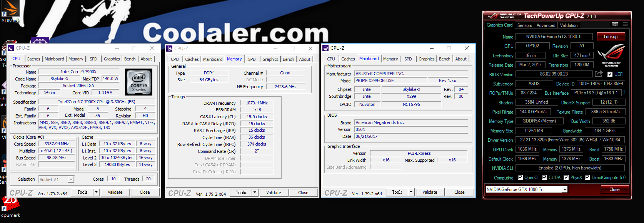
Task: Click the BIOS Version value 86.02.39.00.23
Action: tap(554, 74)
